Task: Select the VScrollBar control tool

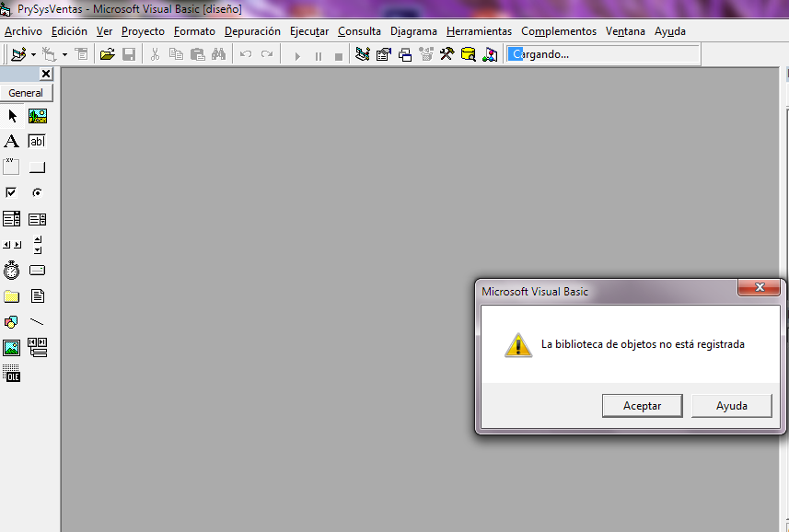Action: coord(38,245)
